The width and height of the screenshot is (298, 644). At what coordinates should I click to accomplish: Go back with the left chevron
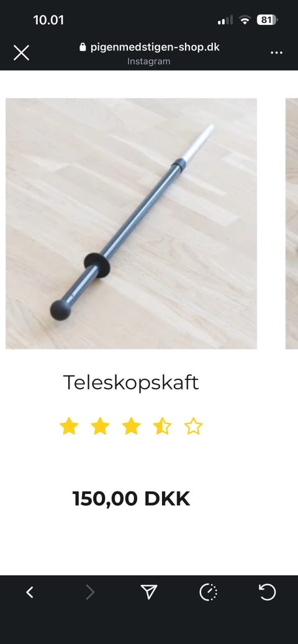(x=30, y=593)
